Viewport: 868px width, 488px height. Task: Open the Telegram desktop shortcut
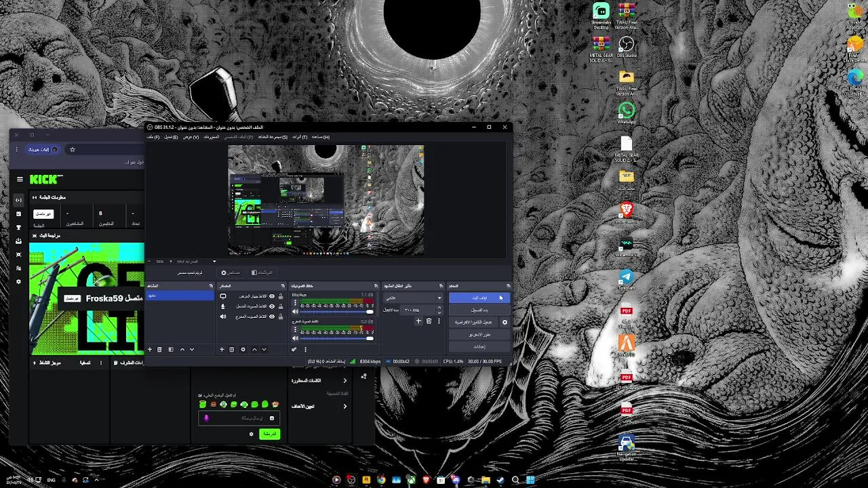(x=627, y=279)
